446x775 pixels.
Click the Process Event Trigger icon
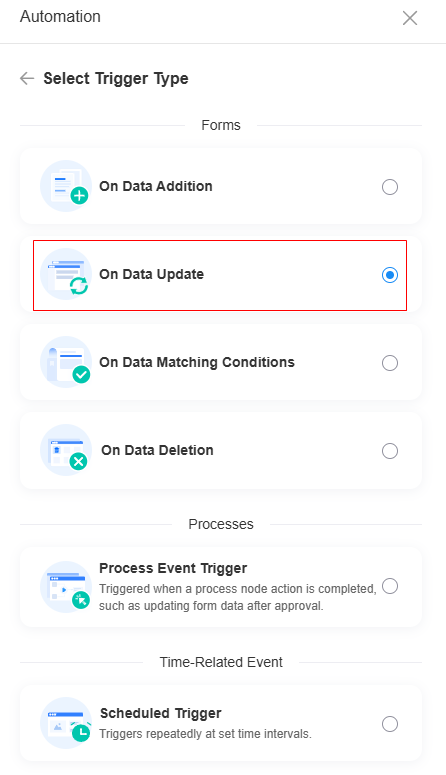(66, 587)
